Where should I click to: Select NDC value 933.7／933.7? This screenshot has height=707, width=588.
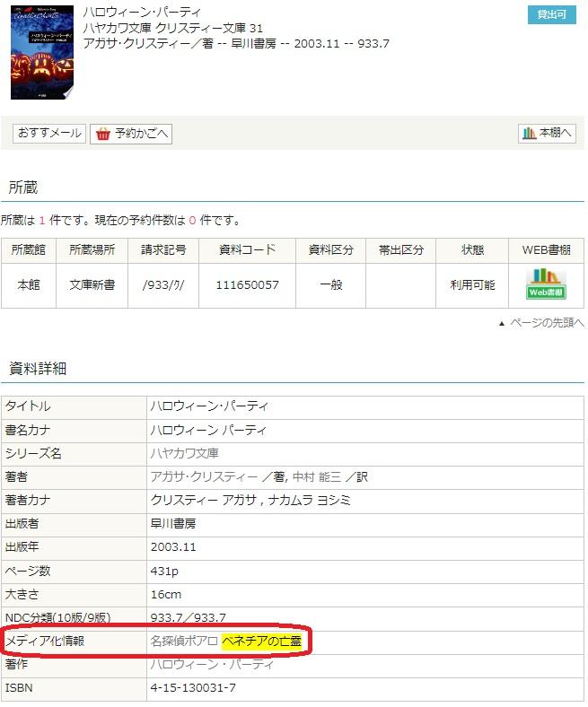(189, 617)
